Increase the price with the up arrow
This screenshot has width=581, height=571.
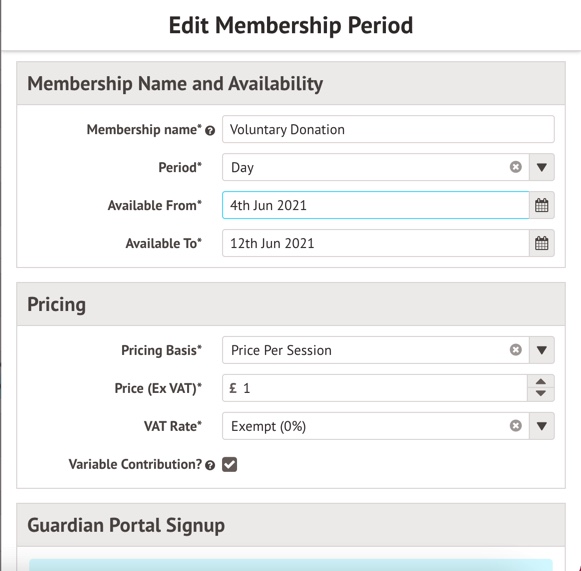click(541, 382)
